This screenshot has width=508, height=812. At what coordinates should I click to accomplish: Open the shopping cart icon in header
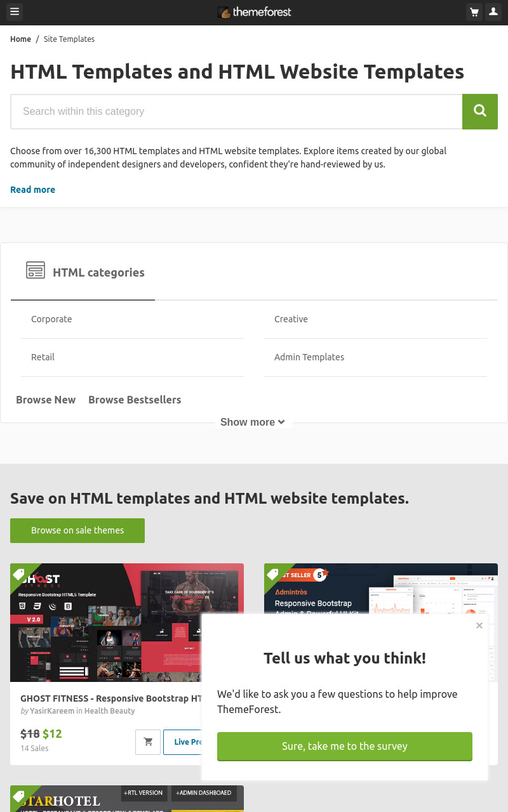pos(474,12)
